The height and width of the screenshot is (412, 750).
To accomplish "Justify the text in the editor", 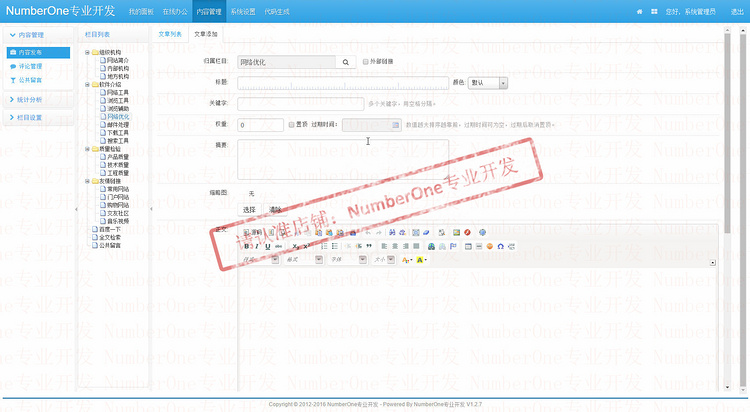I will [x=416, y=246].
